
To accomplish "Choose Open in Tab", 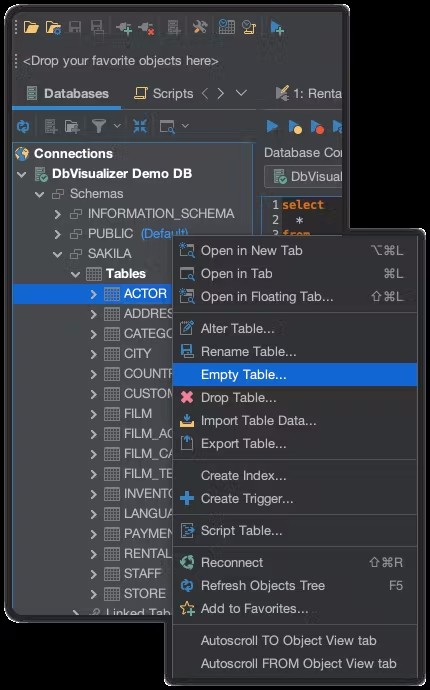I will click(x=294, y=274).
